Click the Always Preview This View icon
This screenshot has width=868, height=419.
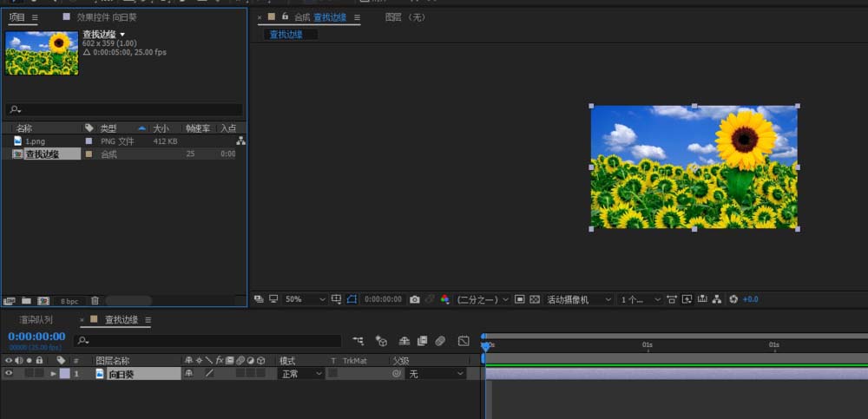259,299
